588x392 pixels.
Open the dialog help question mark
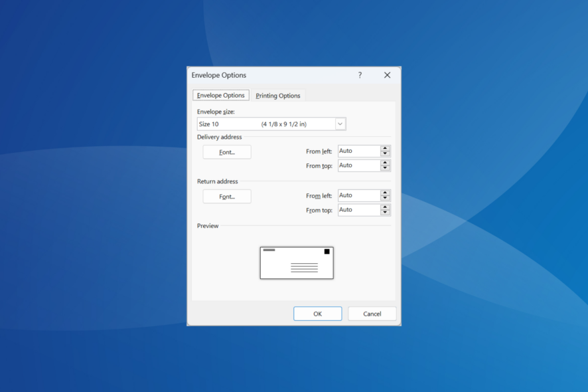coord(360,75)
